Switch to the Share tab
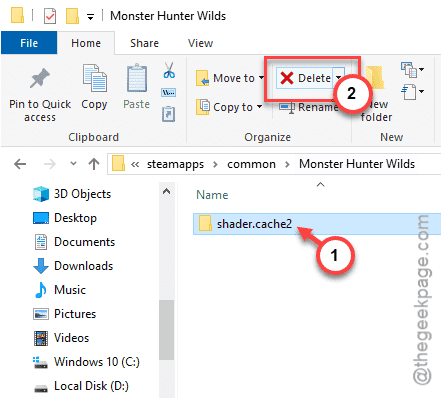 144,43
